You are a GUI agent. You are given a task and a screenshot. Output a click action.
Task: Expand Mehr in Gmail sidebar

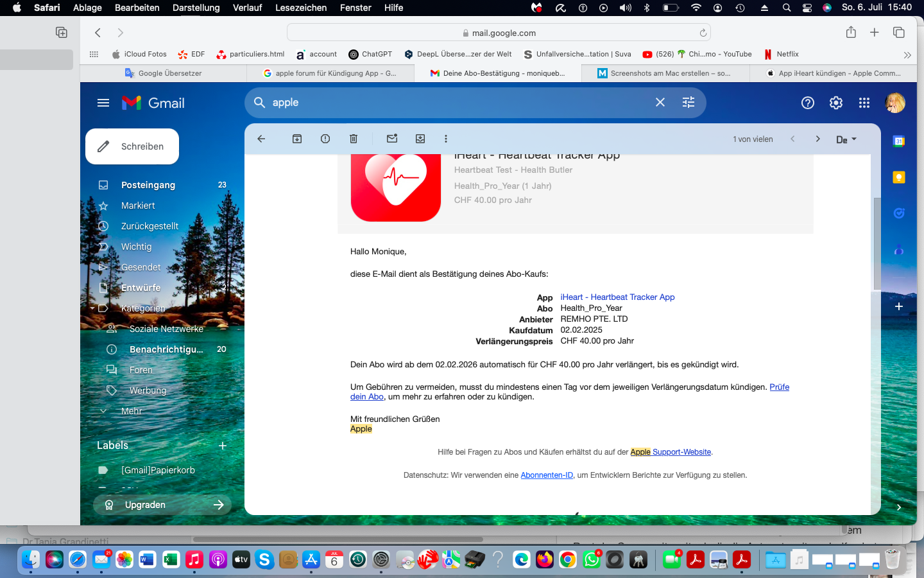(x=131, y=411)
